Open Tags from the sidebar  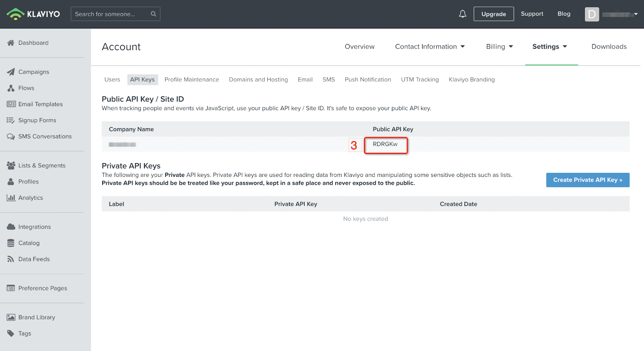[25, 333]
